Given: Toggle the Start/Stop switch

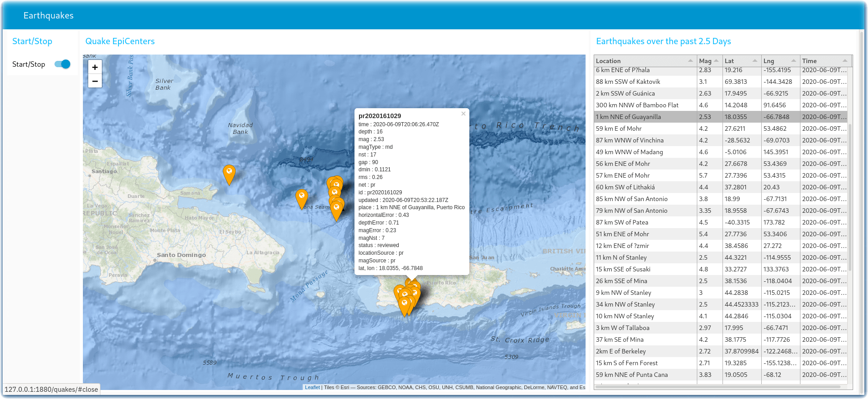Looking at the screenshot, I should point(63,64).
